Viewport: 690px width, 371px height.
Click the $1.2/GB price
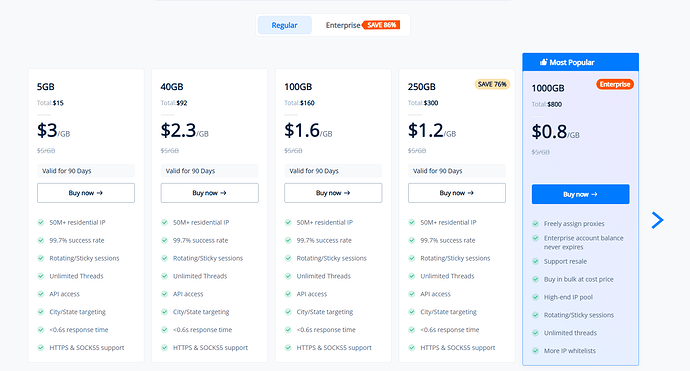click(x=432, y=131)
